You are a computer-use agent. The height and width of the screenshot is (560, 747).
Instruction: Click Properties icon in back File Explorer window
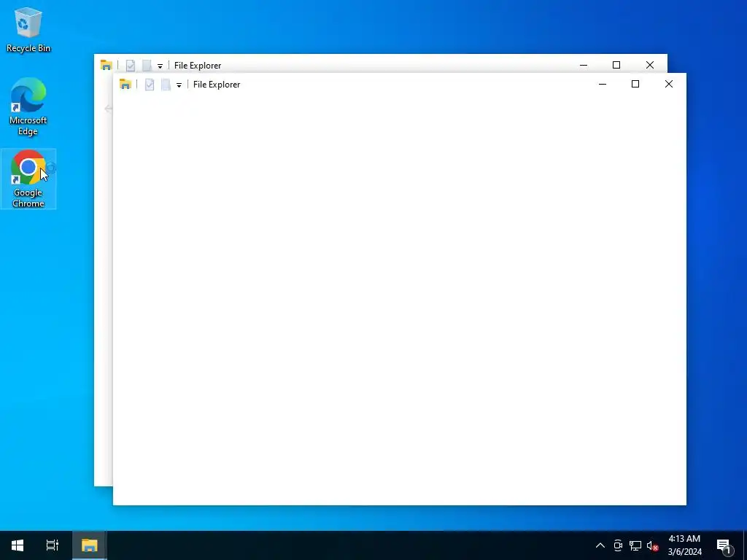131,65
